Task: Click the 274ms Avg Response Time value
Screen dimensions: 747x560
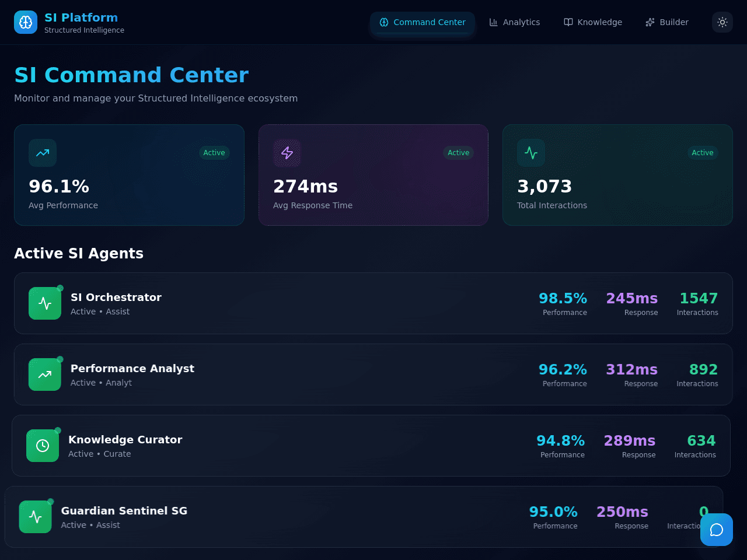Action: (306, 187)
